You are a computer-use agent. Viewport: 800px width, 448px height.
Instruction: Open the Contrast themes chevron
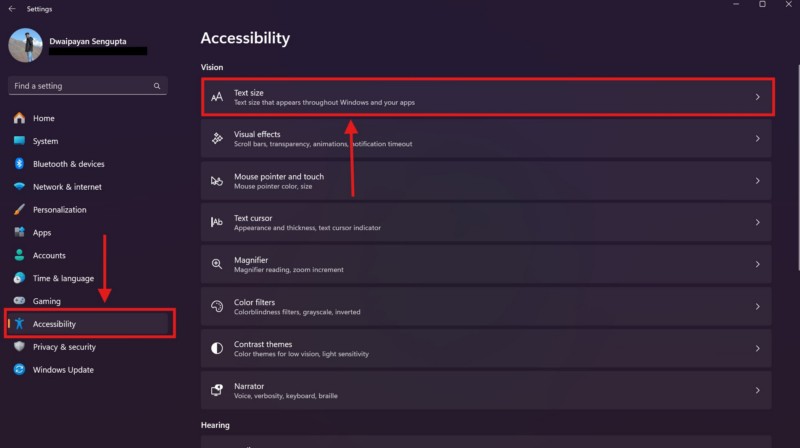click(758, 349)
